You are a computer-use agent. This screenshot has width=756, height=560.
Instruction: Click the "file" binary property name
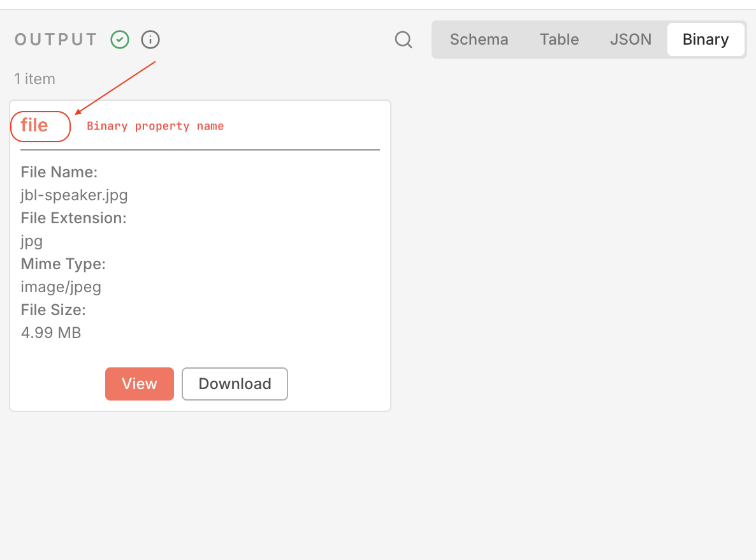[x=34, y=125]
